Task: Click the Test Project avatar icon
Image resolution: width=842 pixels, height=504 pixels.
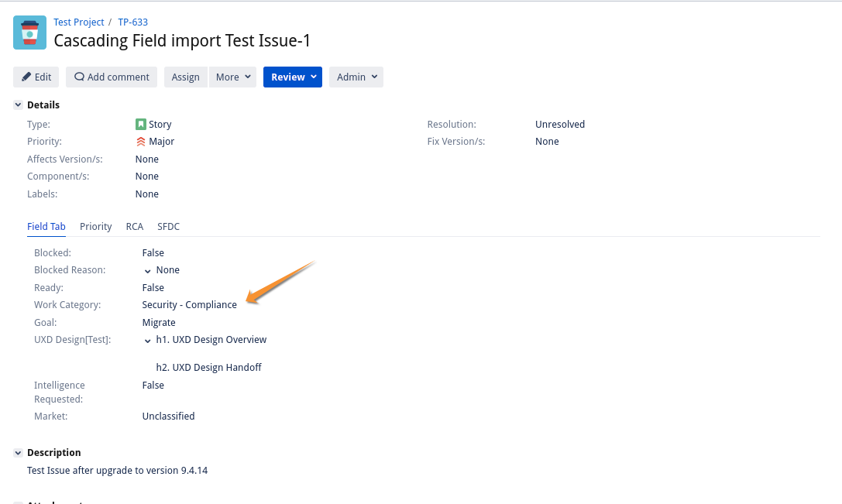Action: tap(29, 33)
